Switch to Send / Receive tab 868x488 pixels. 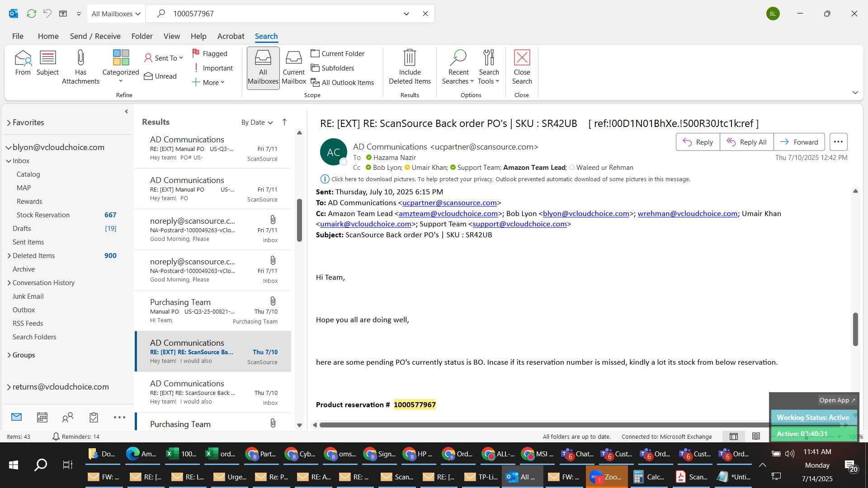click(95, 36)
